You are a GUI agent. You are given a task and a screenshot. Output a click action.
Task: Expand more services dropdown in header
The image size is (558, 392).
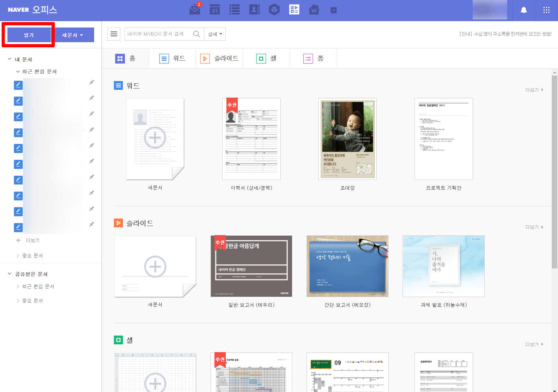334,10
